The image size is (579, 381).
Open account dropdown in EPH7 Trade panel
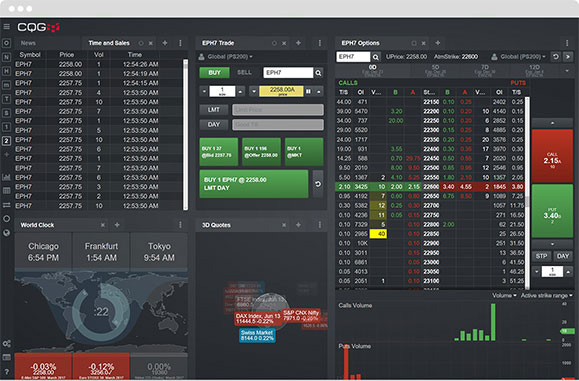tap(226, 57)
